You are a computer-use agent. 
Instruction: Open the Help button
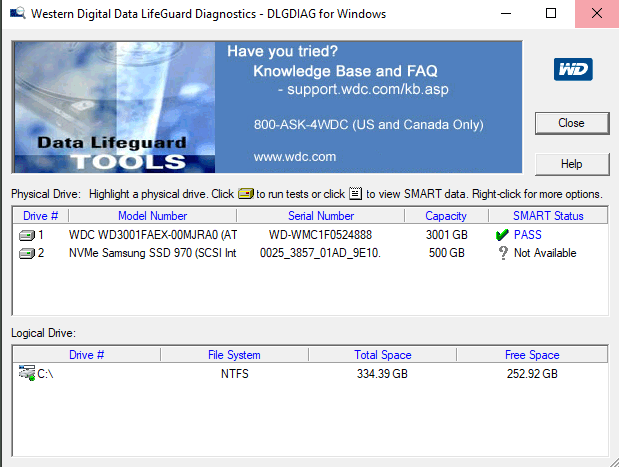point(572,164)
